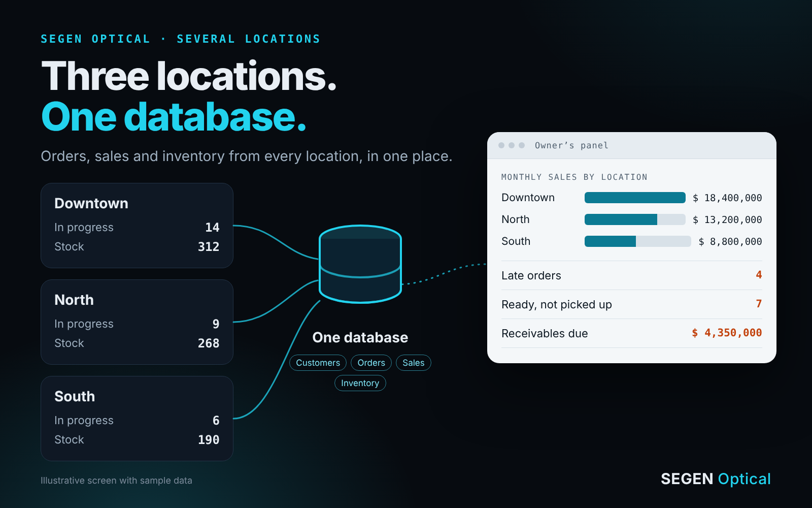Click Downtown sales progress bar

635,198
